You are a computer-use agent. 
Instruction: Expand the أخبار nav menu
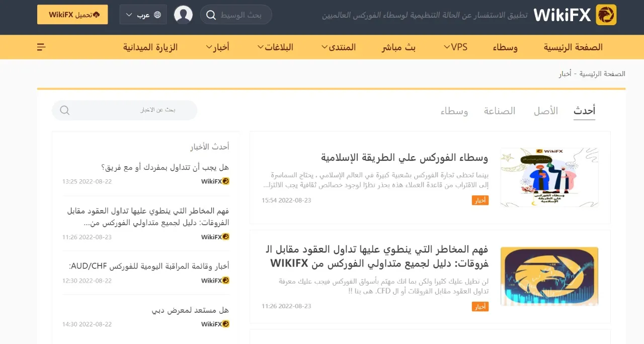[217, 47]
